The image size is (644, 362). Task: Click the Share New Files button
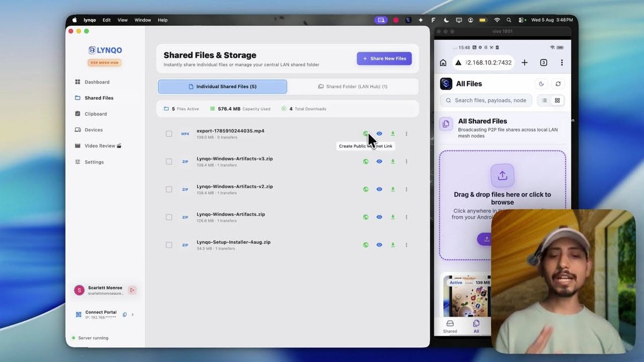coord(384,58)
